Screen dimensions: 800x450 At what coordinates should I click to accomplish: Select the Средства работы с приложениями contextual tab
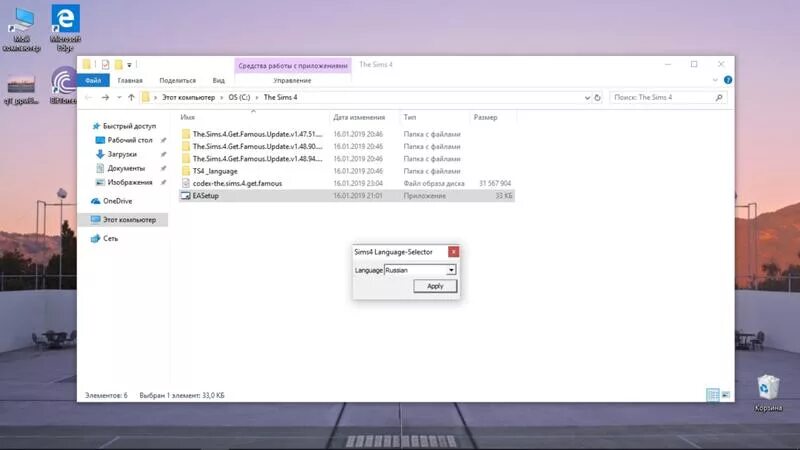coord(293,65)
